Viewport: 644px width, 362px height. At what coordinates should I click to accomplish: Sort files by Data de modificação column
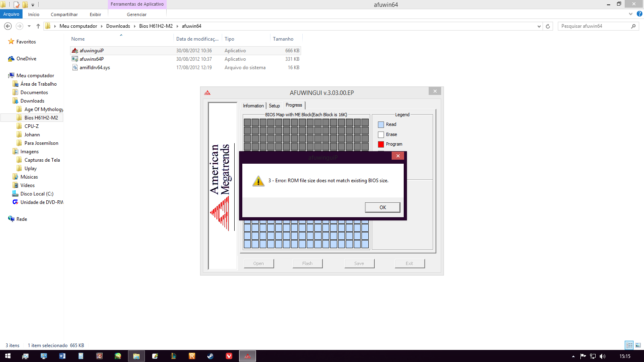197,39
